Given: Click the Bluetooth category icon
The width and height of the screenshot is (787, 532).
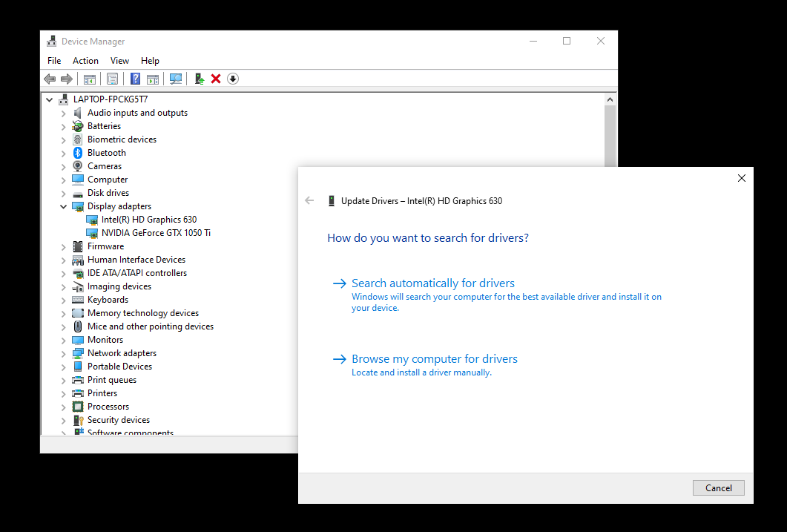Looking at the screenshot, I should 78,153.
